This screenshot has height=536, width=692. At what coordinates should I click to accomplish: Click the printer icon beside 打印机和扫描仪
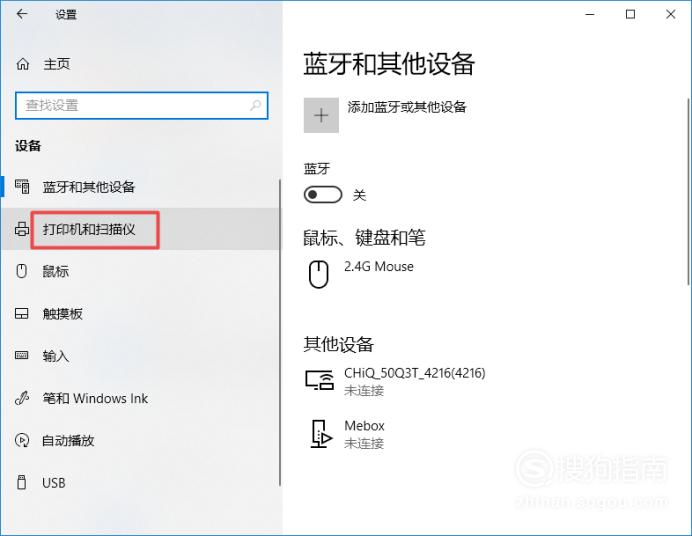coord(22,229)
